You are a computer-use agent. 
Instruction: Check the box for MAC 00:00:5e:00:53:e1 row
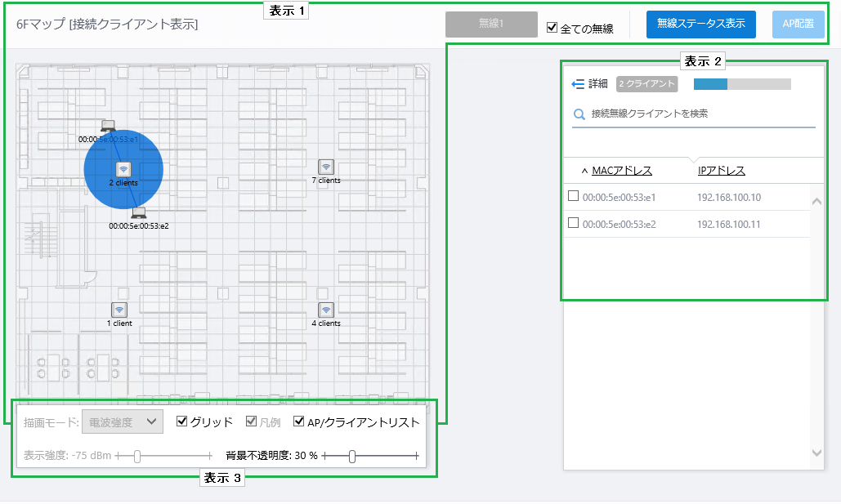(x=573, y=196)
